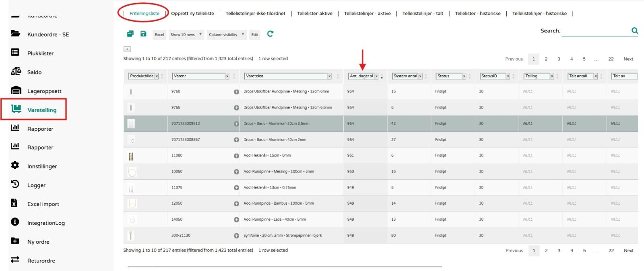Select the Tellelister-aktive tab

click(314, 13)
